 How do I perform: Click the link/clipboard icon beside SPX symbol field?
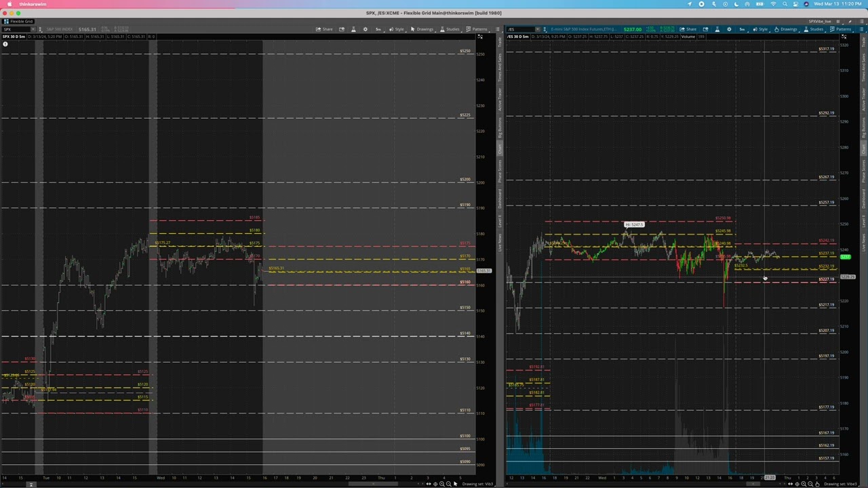tap(41, 30)
